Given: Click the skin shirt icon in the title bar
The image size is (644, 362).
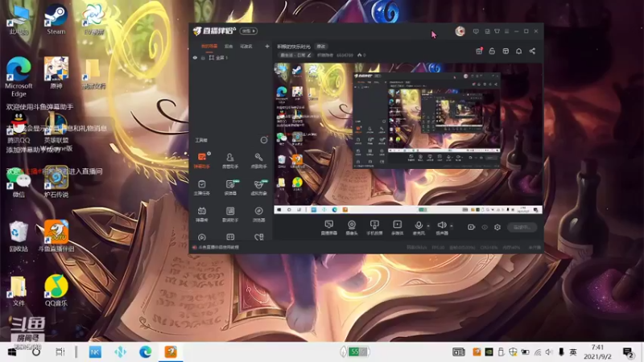Looking at the screenshot, I should tap(497, 31).
